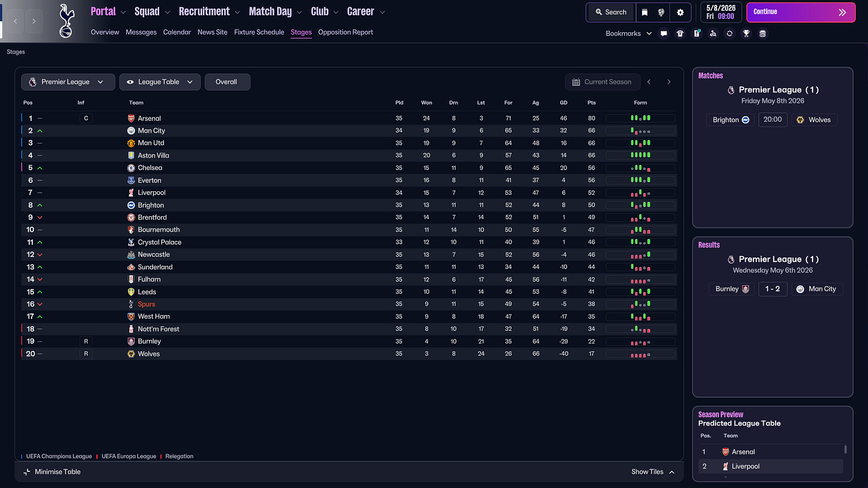The image size is (868, 488).
Task: Click the Chelsea badge in league table
Action: tap(131, 168)
